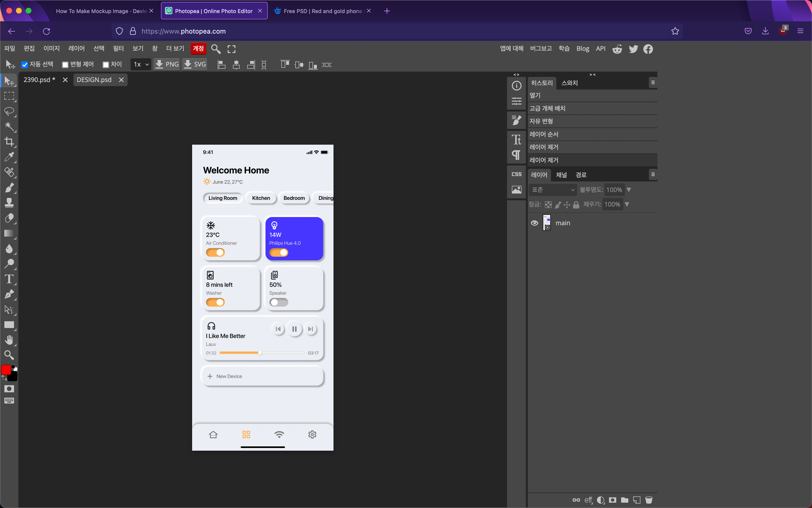Open the history panel options menu
812x508 pixels.
coord(653,82)
